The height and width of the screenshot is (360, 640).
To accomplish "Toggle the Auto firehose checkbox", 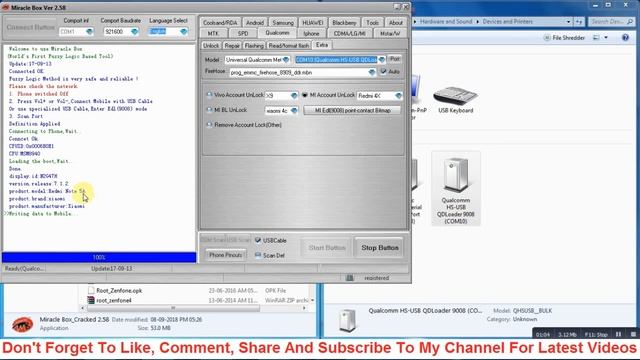I will pos(383,71).
